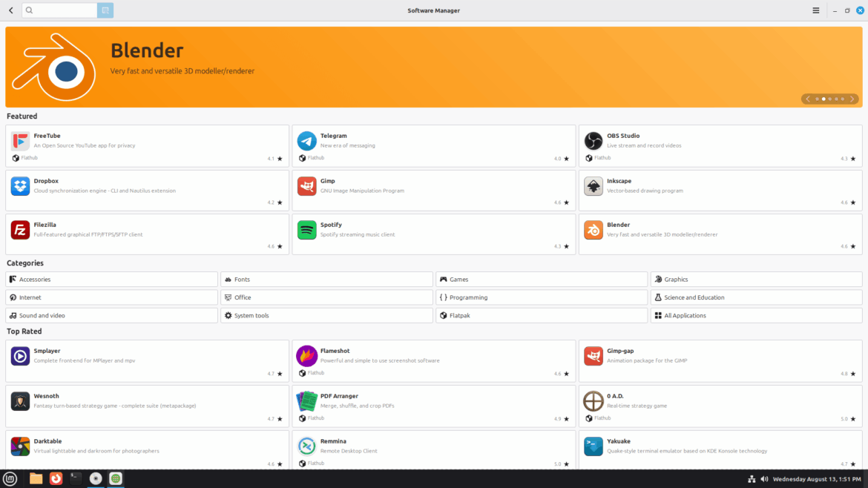This screenshot has height=488, width=868.
Task: Select the fourth carousel dot
Action: tap(836, 98)
